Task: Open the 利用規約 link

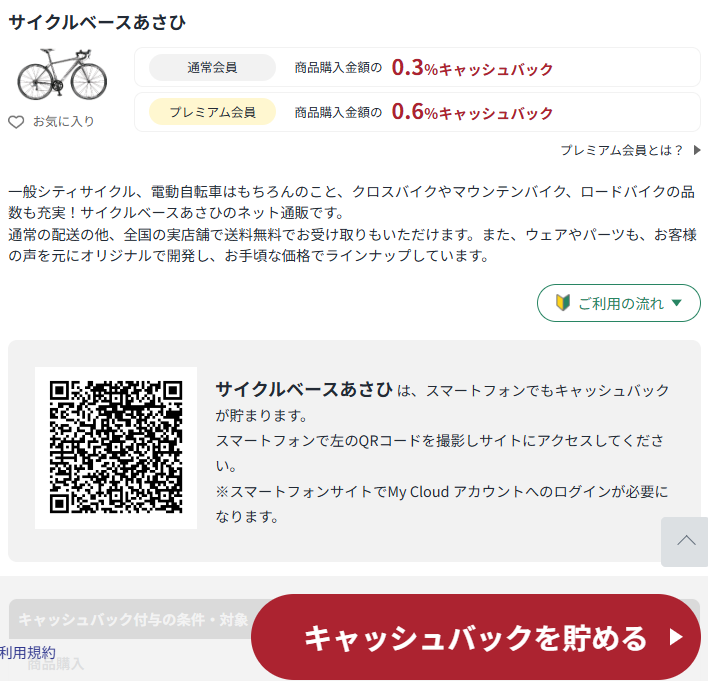Action: 28,652
